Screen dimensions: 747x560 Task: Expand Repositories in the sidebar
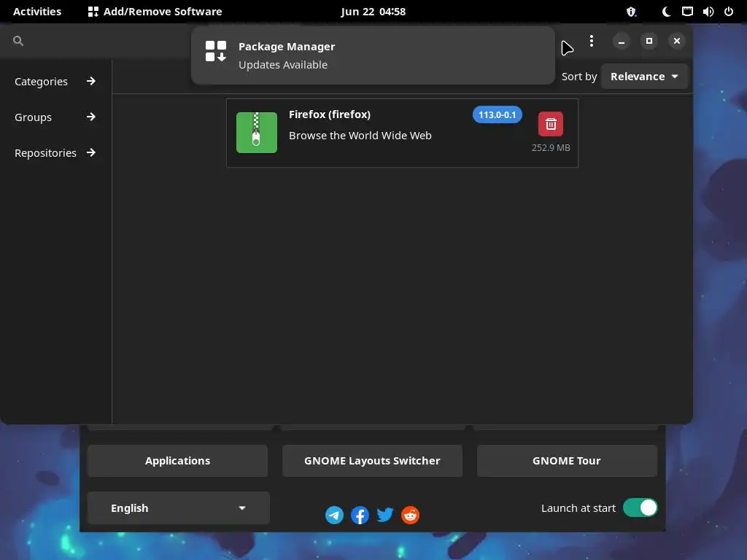(x=55, y=153)
